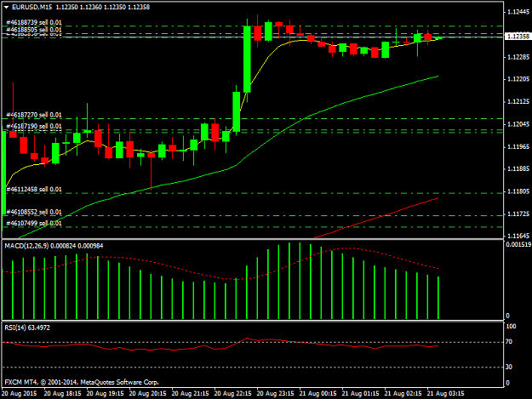Click the RSI(14) 63.4972 indicator label

[x=27, y=328]
